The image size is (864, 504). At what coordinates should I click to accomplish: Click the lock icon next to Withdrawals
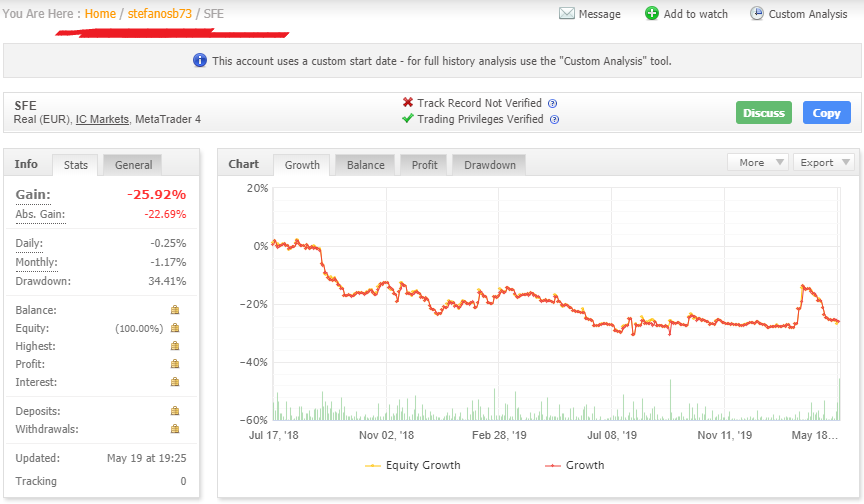pyautogui.click(x=175, y=429)
